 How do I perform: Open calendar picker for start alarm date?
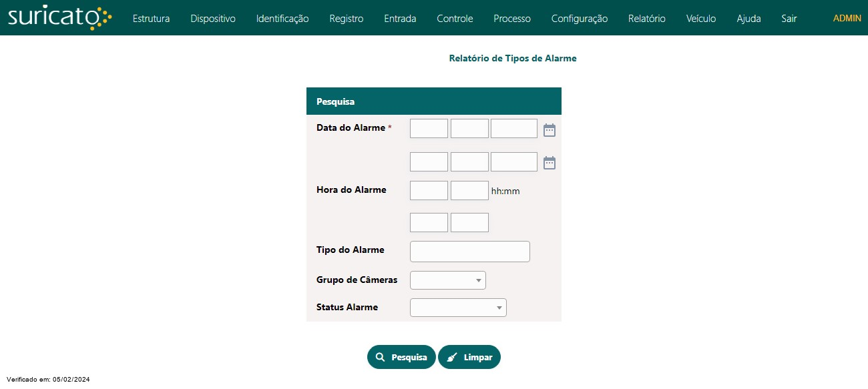(x=550, y=130)
